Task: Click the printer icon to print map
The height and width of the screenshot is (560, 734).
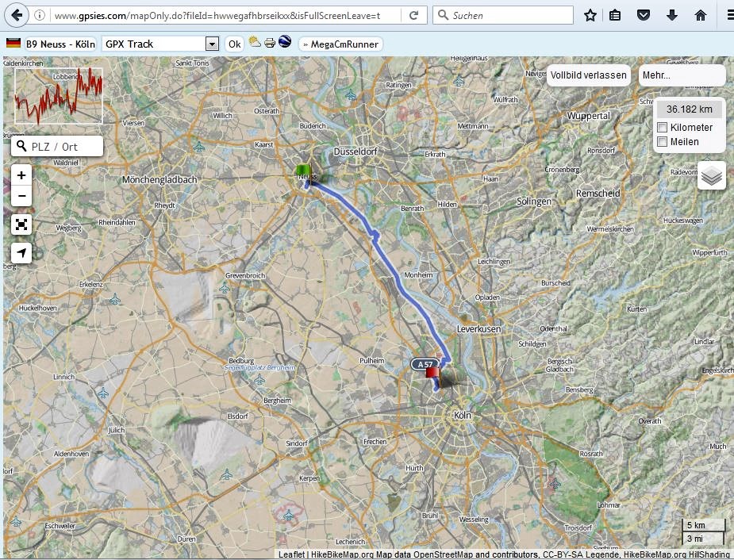Action: [x=270, y=43]
